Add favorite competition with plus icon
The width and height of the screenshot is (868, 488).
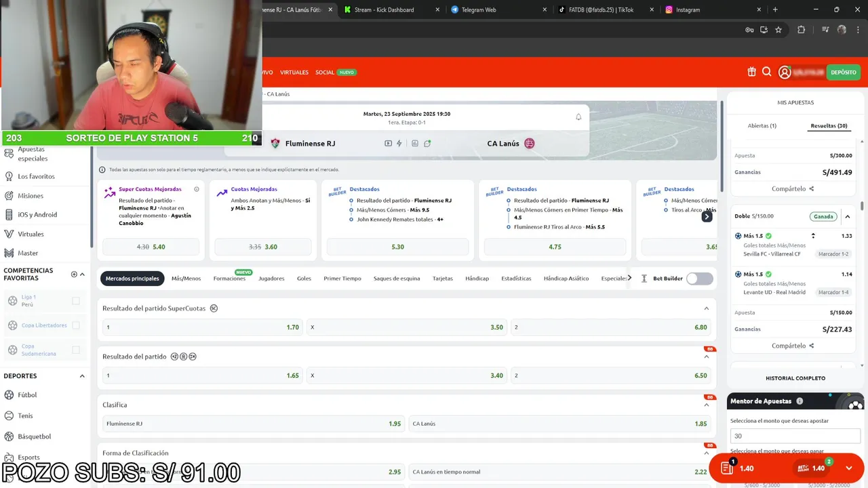(x=74, y=274)
